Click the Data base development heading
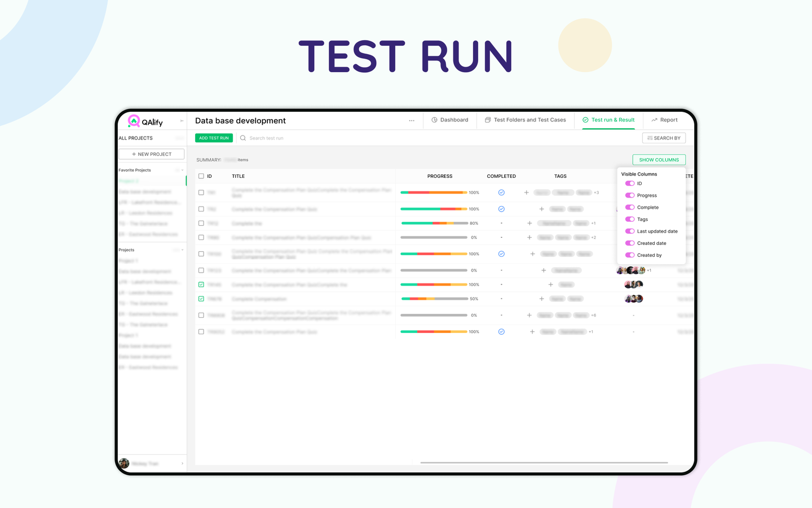The image size is (812, 508). coord(240,121)
